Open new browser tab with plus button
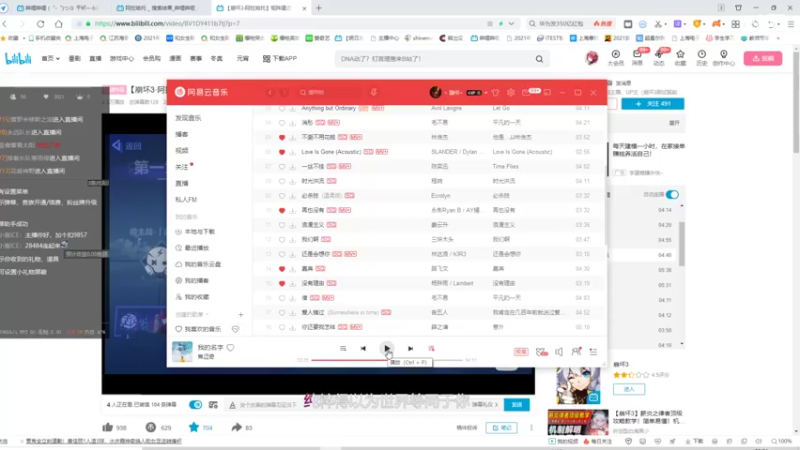This screenshot has width=800, height=450. tap(319, 8)
